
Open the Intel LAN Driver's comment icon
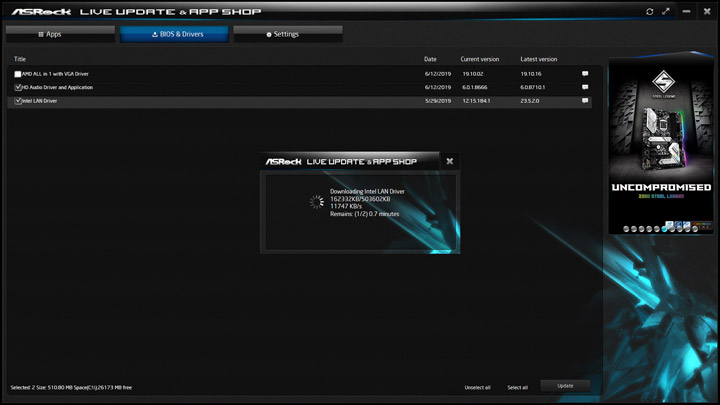click(585, 101)
